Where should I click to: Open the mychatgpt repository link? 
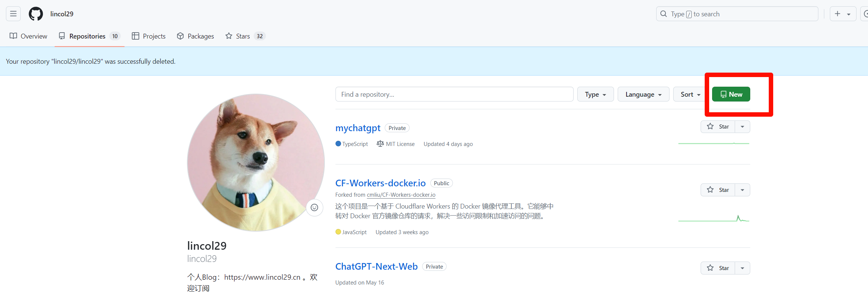click(x=358, y=128)
